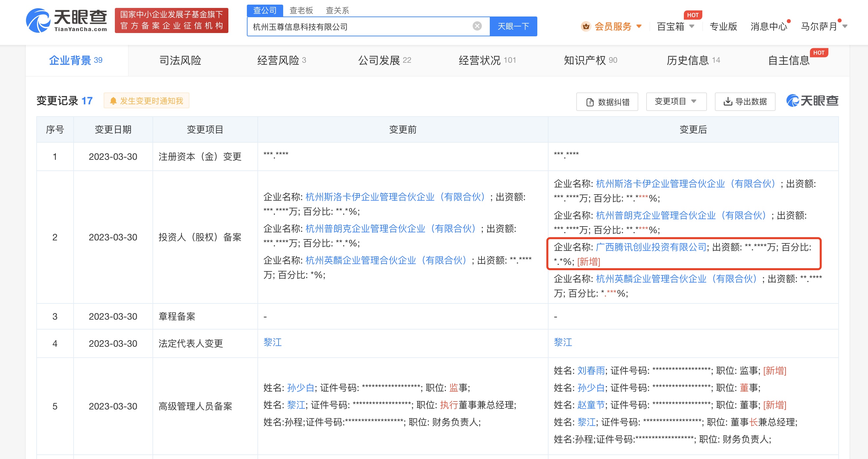
Task: Switch to the 查关系 search tab
Action: coord(337,11)
